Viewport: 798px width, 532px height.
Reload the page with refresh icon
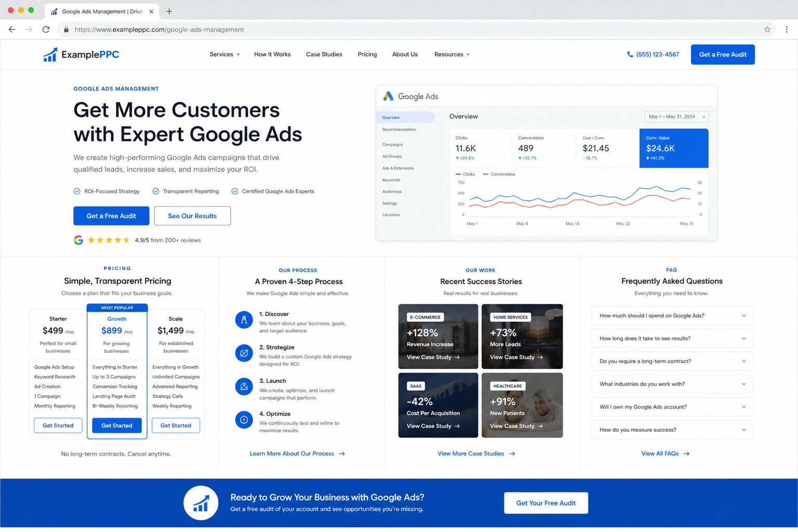[46, 30]
